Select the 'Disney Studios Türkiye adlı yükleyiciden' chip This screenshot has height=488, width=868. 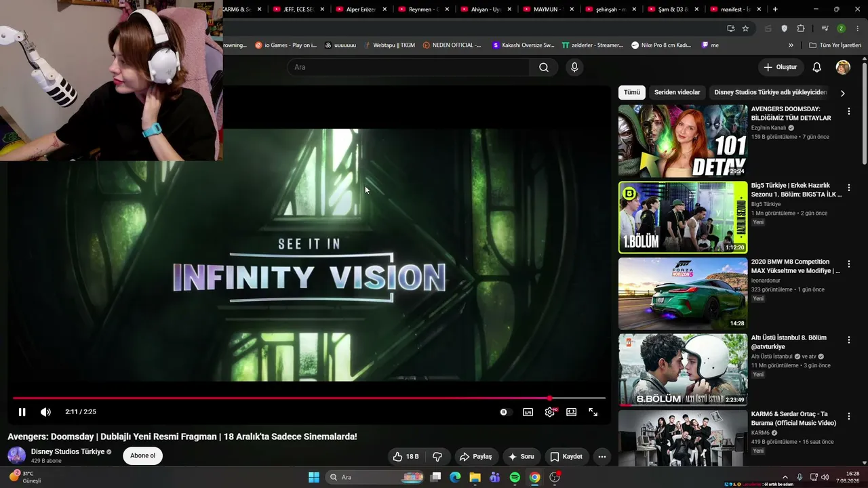770,92
